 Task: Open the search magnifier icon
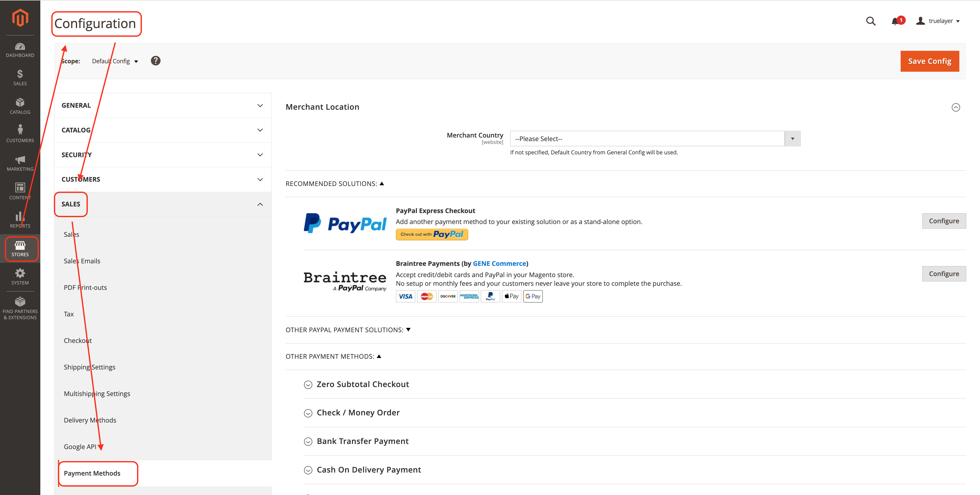point(871,21)
